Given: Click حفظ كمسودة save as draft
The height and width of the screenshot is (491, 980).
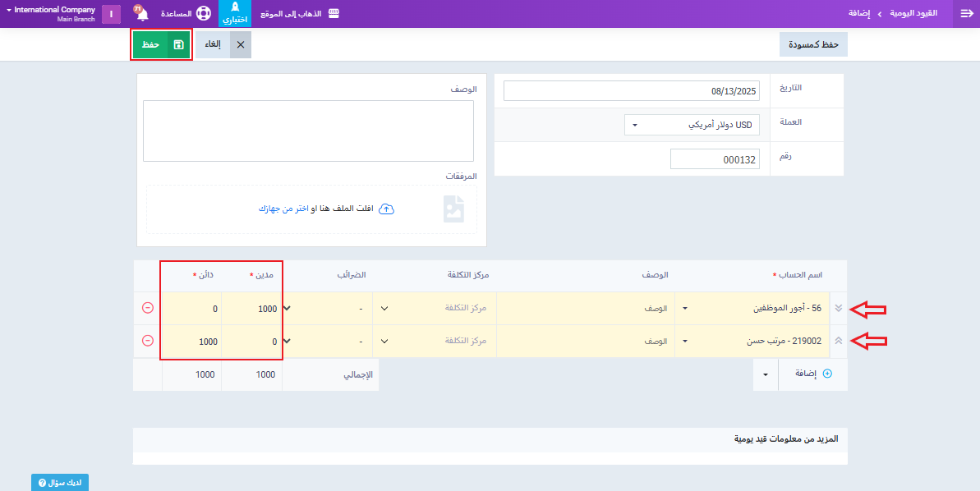Looking at the screenshot, I should tap(812, 44).
